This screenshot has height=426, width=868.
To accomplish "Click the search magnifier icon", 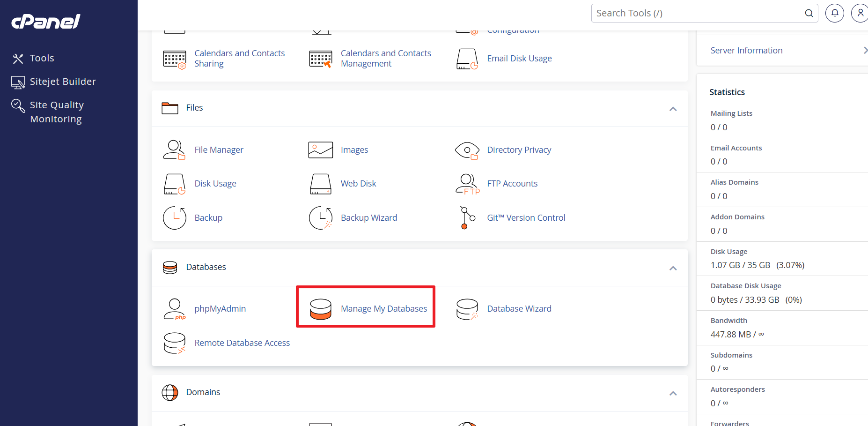I will click(x=809, y=13).
